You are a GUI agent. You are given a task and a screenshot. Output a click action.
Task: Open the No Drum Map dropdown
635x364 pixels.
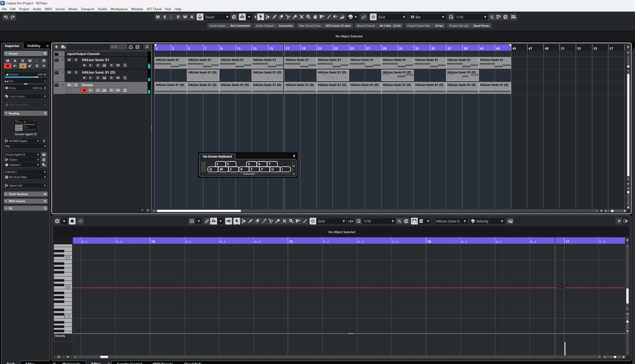point(26,177)
